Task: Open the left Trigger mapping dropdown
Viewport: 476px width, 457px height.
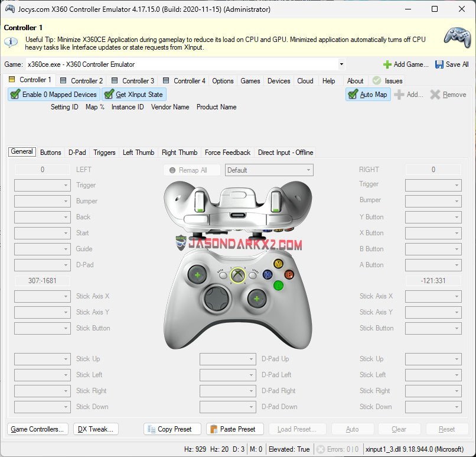Action: 42,185
